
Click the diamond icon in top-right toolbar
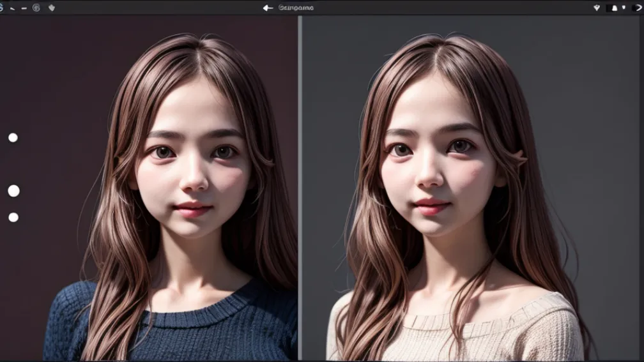597,8
